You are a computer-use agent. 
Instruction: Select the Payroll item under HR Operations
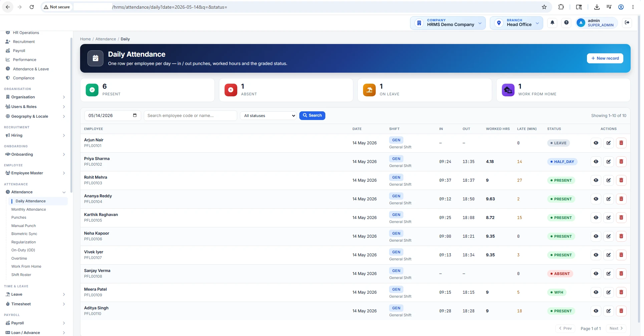pos(19,51)
